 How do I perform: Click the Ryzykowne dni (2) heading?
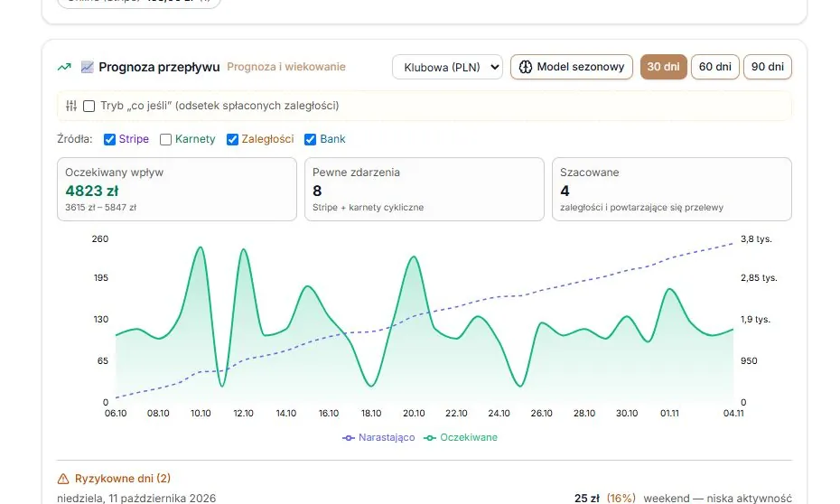point(123,479)
